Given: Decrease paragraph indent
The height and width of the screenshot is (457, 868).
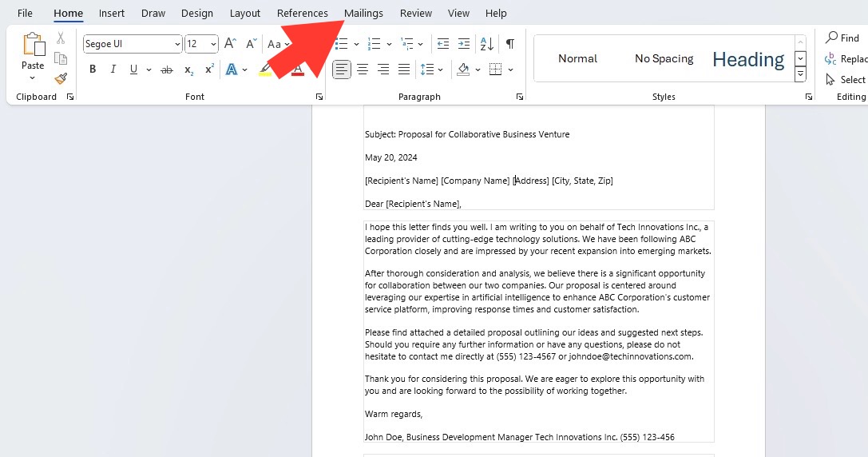Looking at the screenshot, I should click(x=443, y=43).
